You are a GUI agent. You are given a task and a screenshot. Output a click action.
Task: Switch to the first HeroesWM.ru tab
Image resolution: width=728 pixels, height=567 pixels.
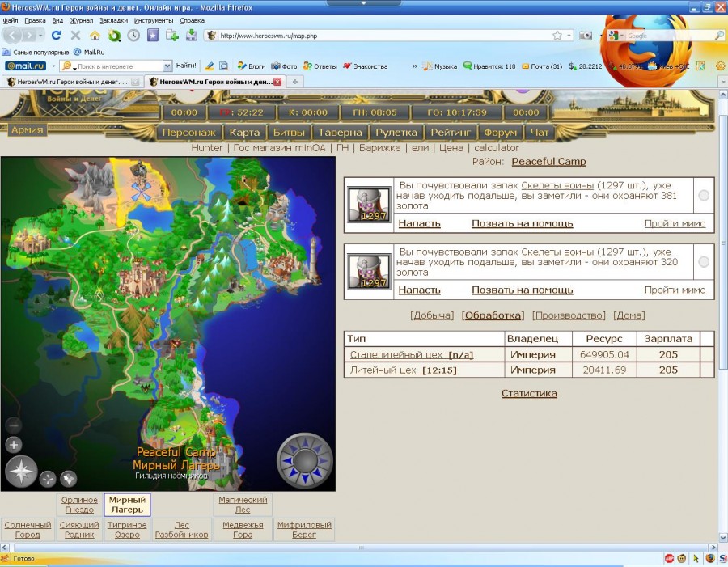[x=72, y=82]
